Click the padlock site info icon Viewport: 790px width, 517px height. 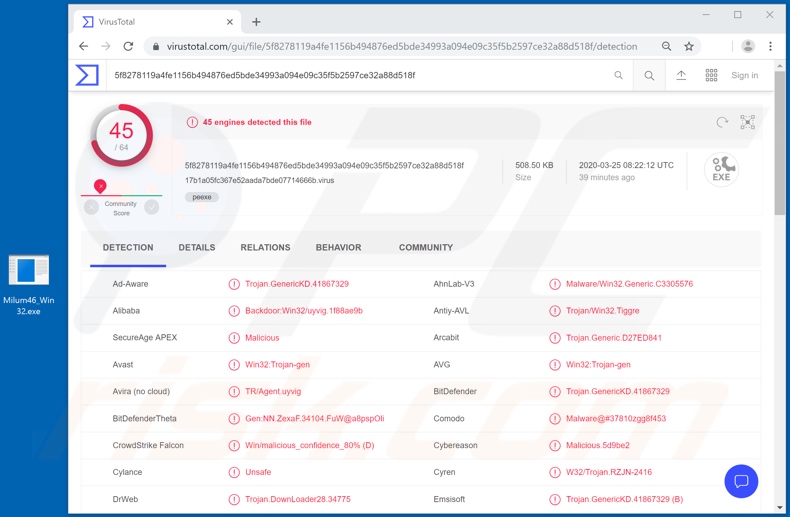[x=156, y=46]
